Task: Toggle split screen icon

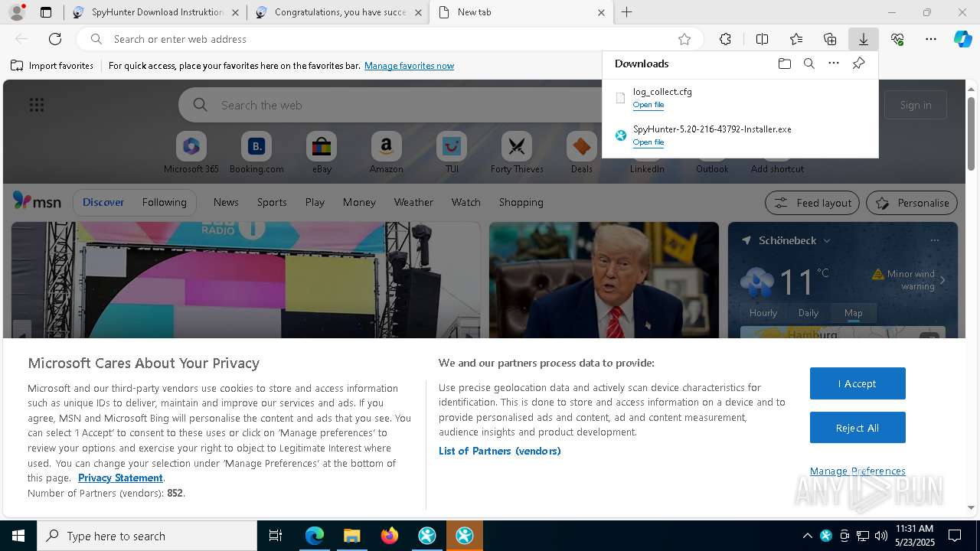Action: point(762,39)
